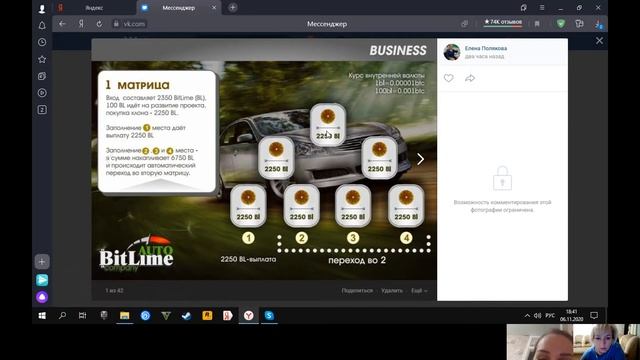Switch to Yandex Browser on the taskbar

click(249, 316)
